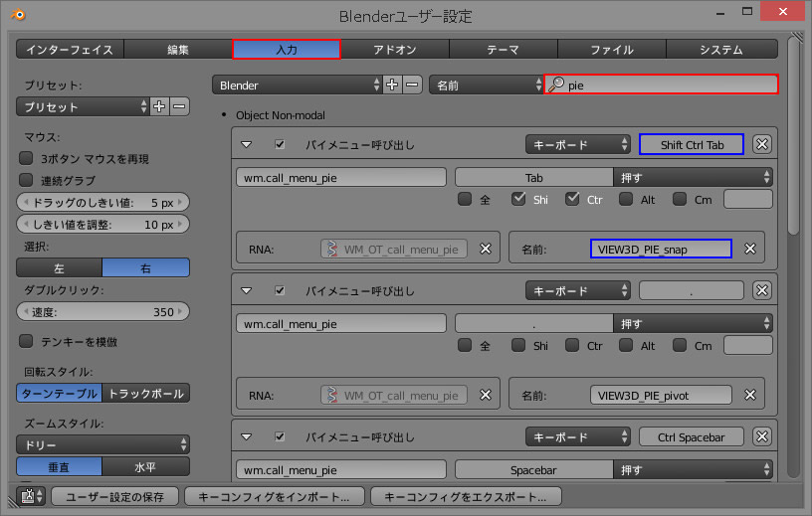The width and height of the screenshot is (812, 516).
Task: Check Alt modifier for Tab binding
Action: (626, 199)
